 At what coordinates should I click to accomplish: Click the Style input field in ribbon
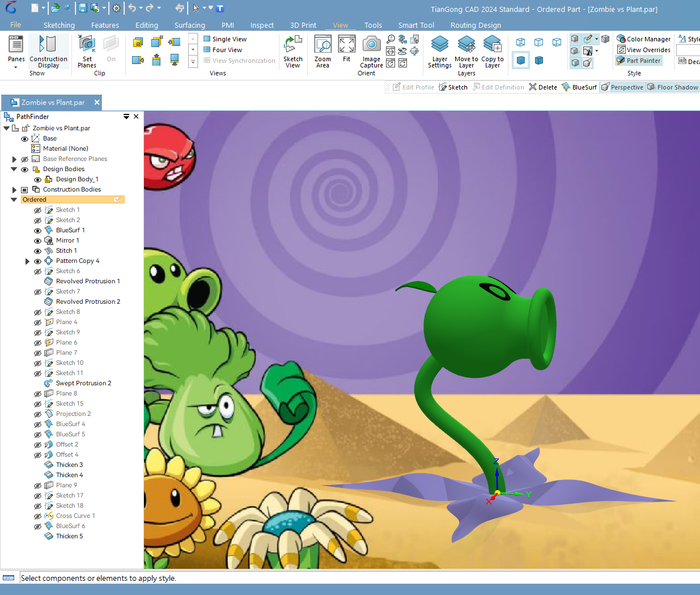[688, 50]
